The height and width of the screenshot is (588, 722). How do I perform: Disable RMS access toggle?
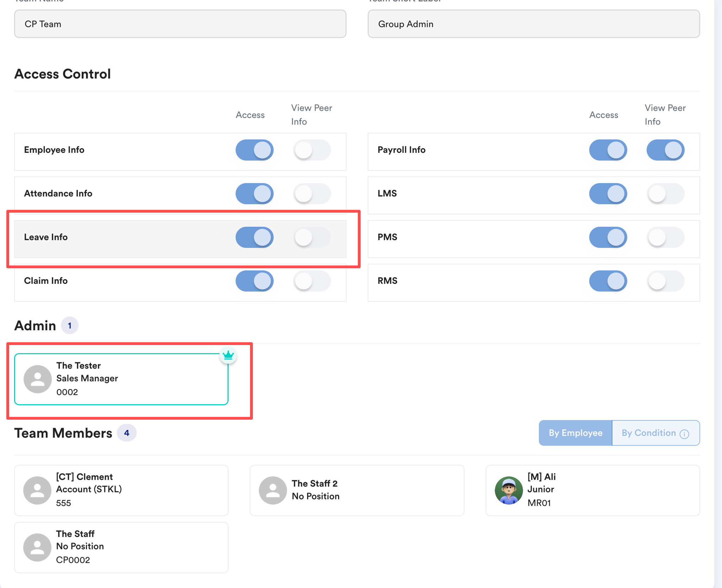pos(608,281)
